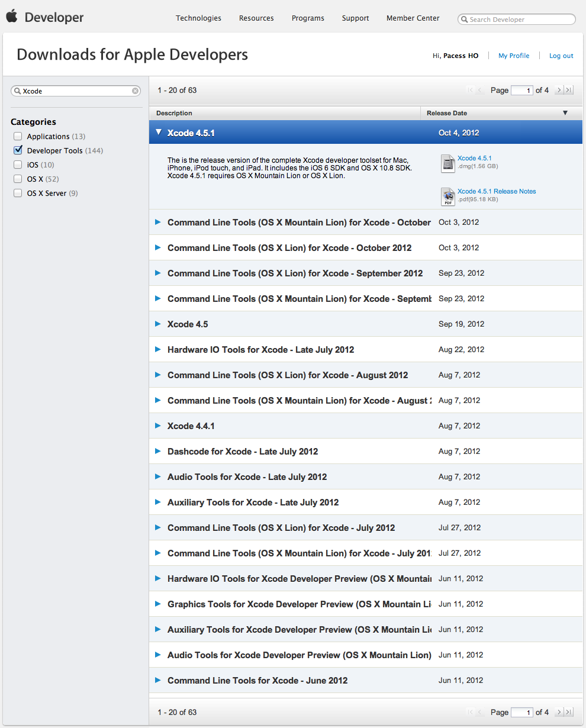Jump to first page in top pager
The image size is (586, 728).
471,90
